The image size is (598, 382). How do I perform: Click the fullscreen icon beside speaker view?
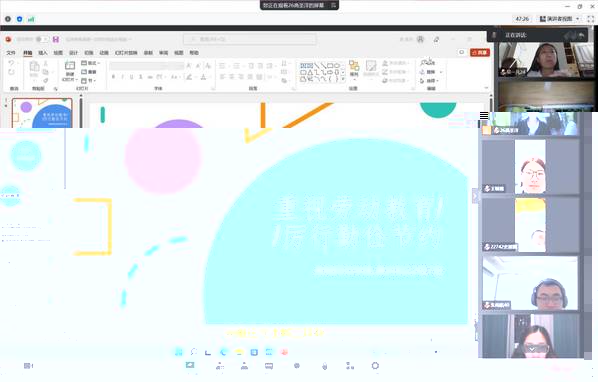590,19
